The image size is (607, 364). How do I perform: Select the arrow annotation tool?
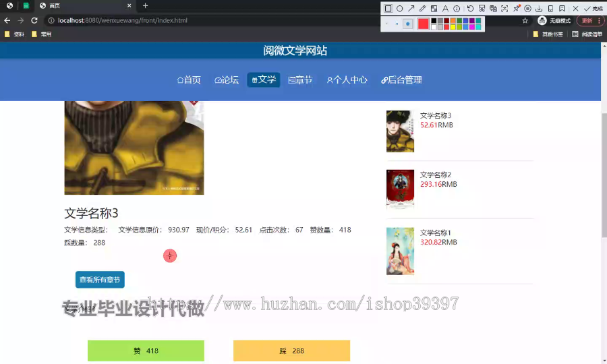(411, 9)
